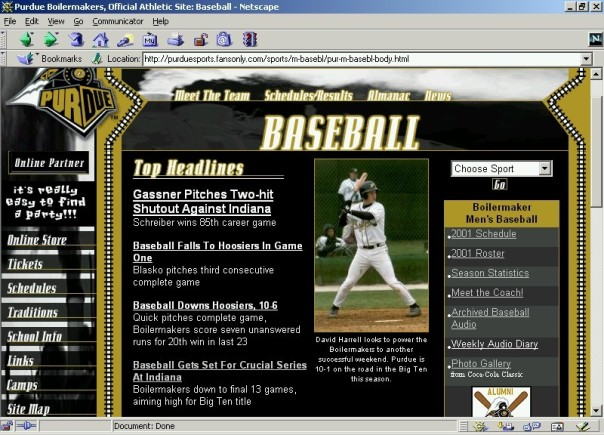
Task: Open Season Statistics link
Action: coord(490,273)
